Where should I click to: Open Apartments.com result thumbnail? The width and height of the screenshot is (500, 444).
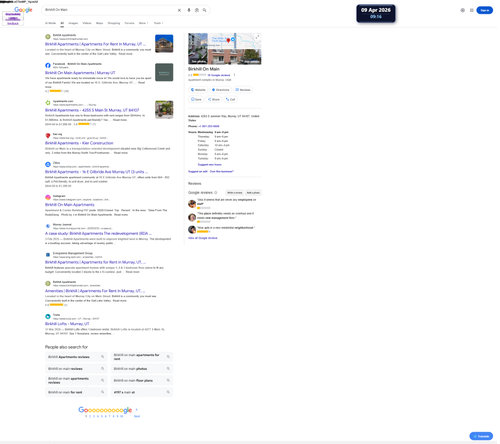[165, 110]
